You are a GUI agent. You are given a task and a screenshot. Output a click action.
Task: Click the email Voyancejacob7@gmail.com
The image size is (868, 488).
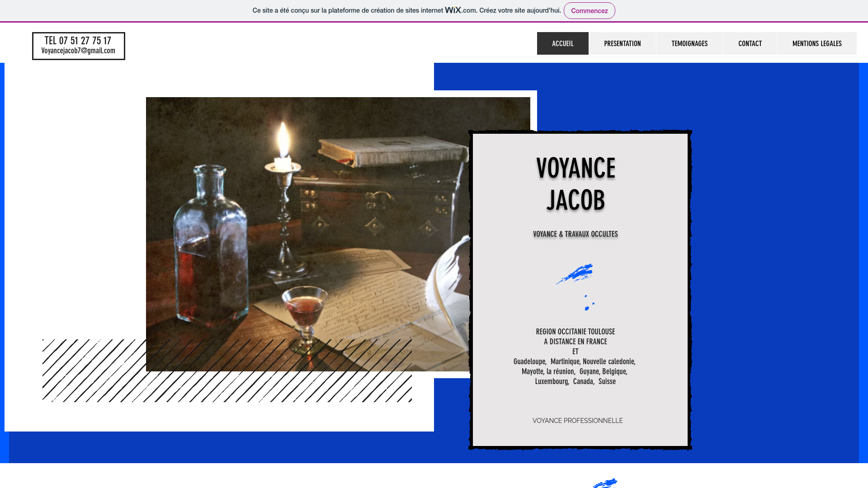tap(78, 51)
